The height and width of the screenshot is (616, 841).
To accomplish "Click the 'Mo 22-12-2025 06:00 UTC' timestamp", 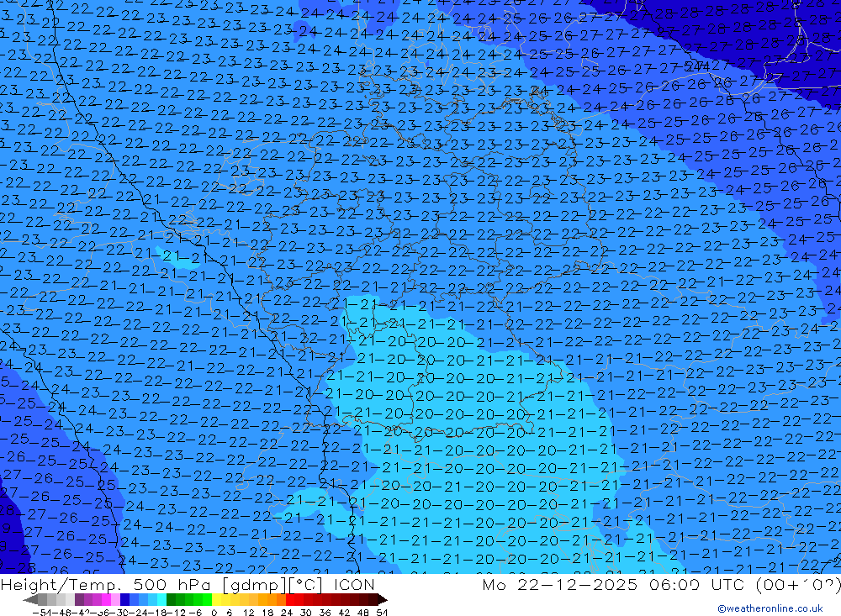I will (614, 584).
